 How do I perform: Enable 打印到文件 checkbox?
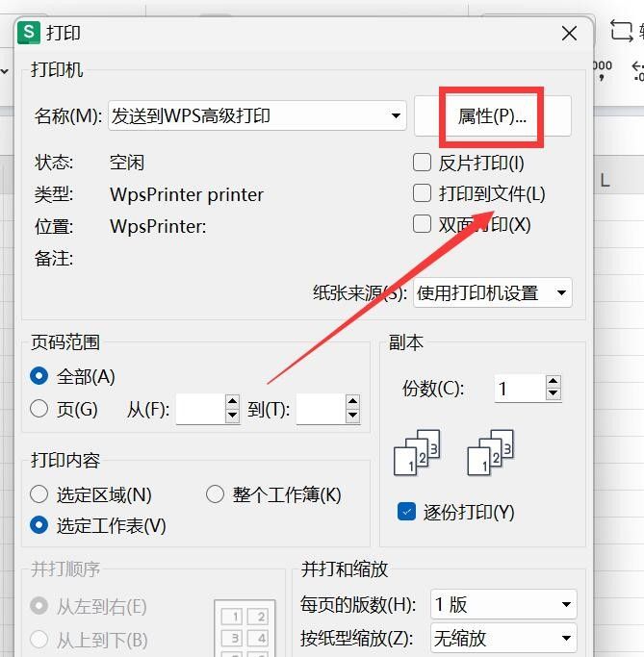coord(422,193)
